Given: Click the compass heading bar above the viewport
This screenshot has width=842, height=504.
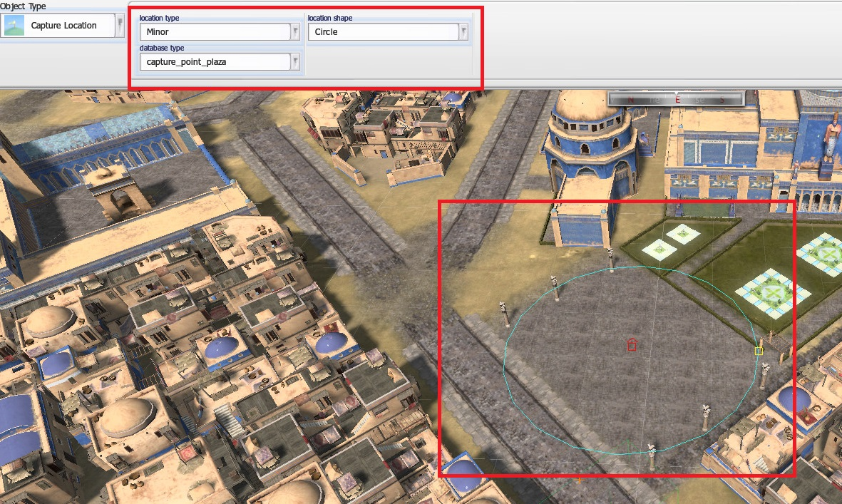Looking at the screenshot, I should coord(676,99).
